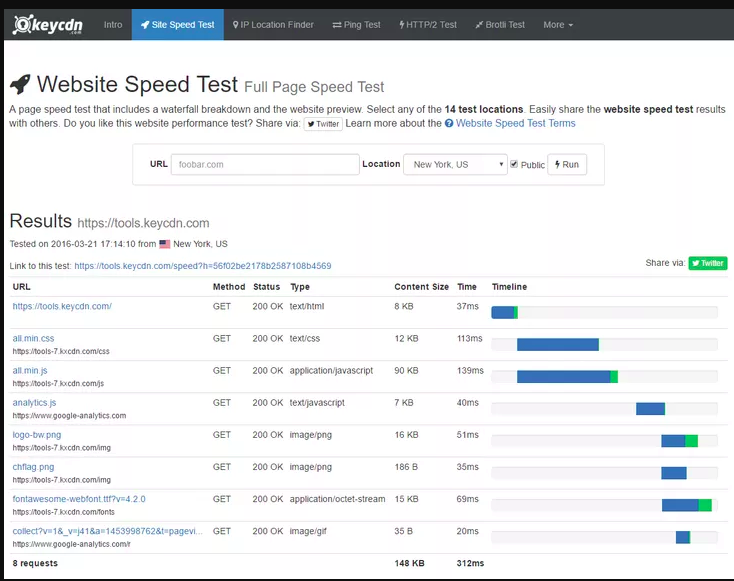The image size is (734, 581).
Task: Click the timeline bar for chflag.png
Action: (x=674, y=473)
